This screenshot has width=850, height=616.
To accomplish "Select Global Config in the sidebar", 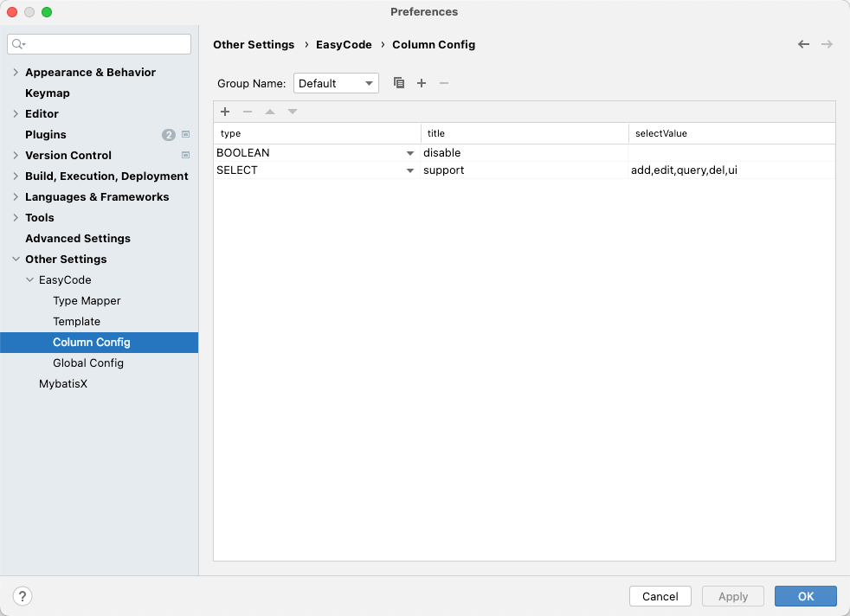I will click(x=88, y=363).
